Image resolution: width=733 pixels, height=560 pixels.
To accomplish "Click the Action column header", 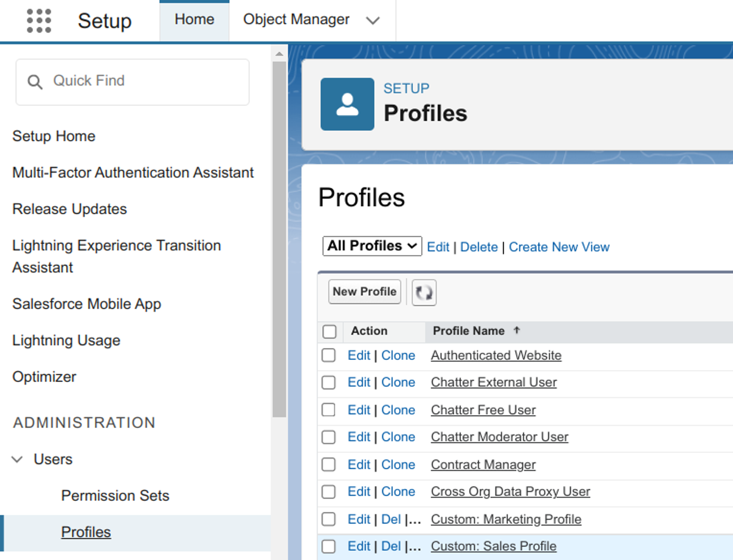I will pyautogui.click(x=369, y=331).
